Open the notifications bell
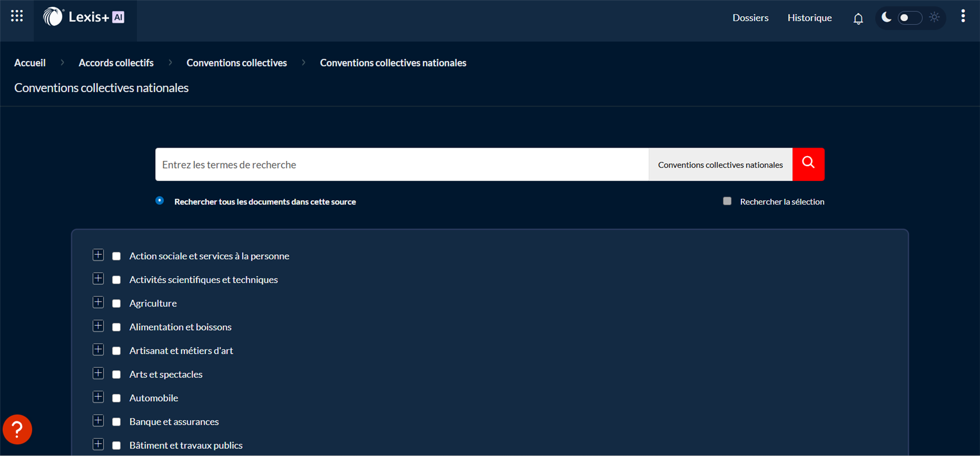 (x=858, y=18)
